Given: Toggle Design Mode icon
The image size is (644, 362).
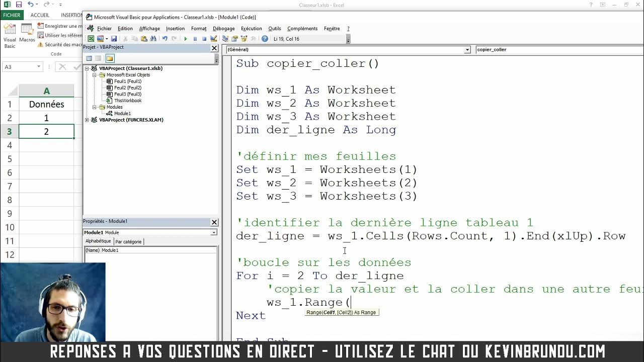Looking at the screenshot, I should 213,39.
